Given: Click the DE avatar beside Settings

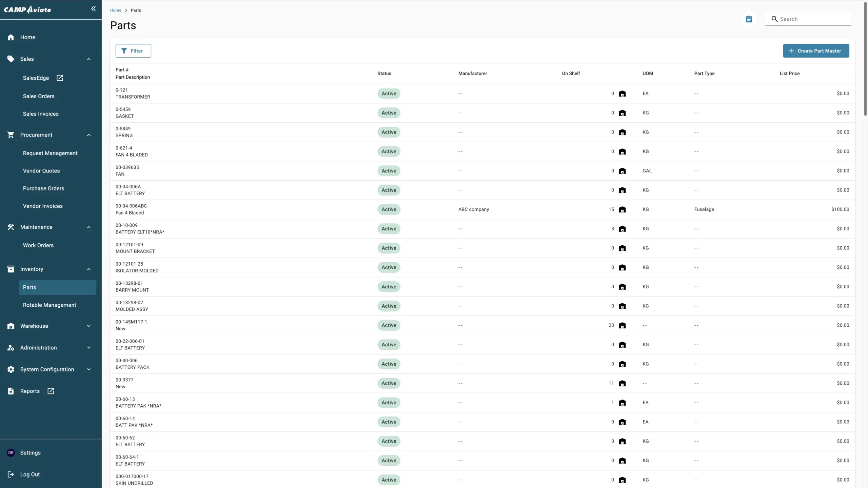Looking at the screenshot, I should pyautogui.click(x=11, y=453).
